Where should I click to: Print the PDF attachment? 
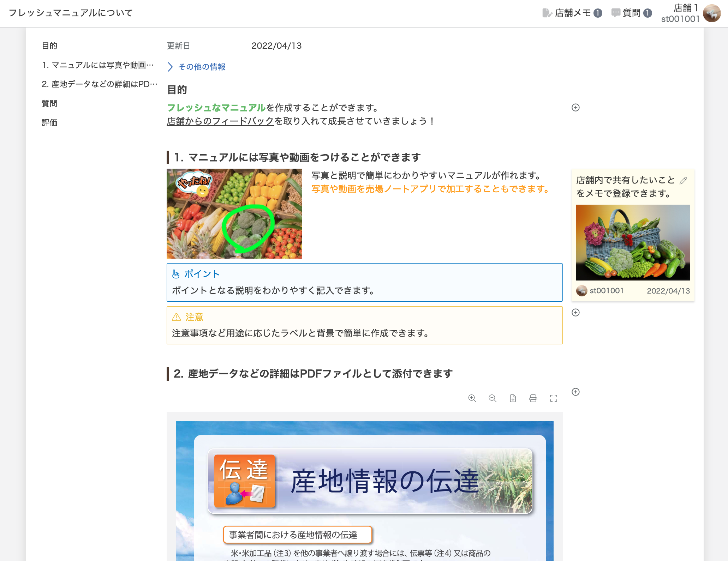(x=533, y=398)
